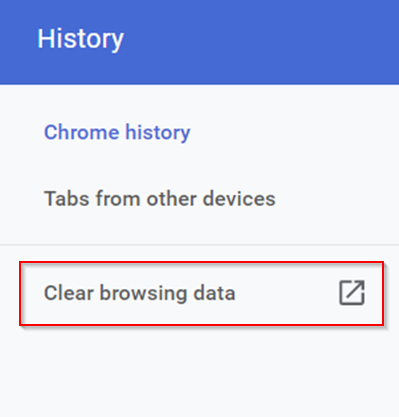Click the Clear browsing data entry
The width and height of the screenshot is (399, 417).
pos(201,293)
